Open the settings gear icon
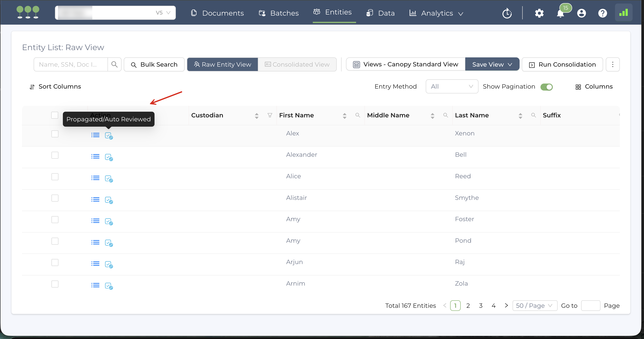The width and height of the screenshot is (644, 339). pyautogui.click(x=539, y=13)
